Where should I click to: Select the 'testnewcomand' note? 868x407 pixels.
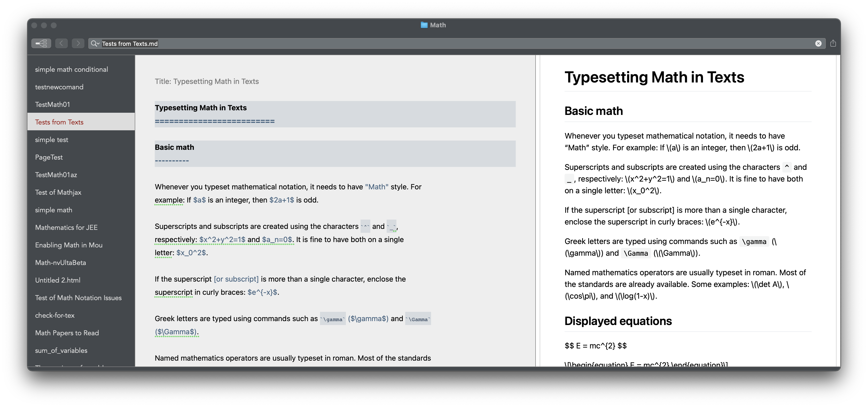point(59,87)
